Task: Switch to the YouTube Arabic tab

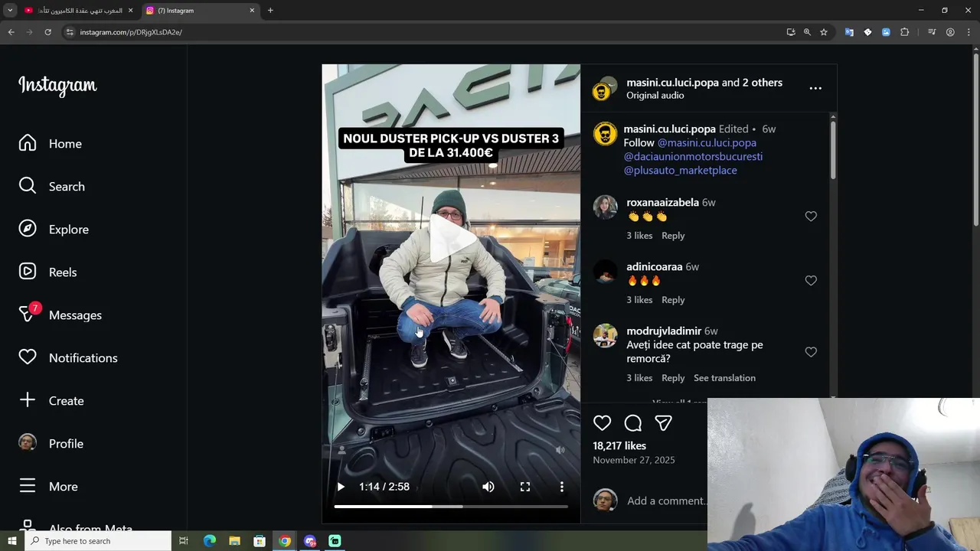Action: tap(79, 11)
